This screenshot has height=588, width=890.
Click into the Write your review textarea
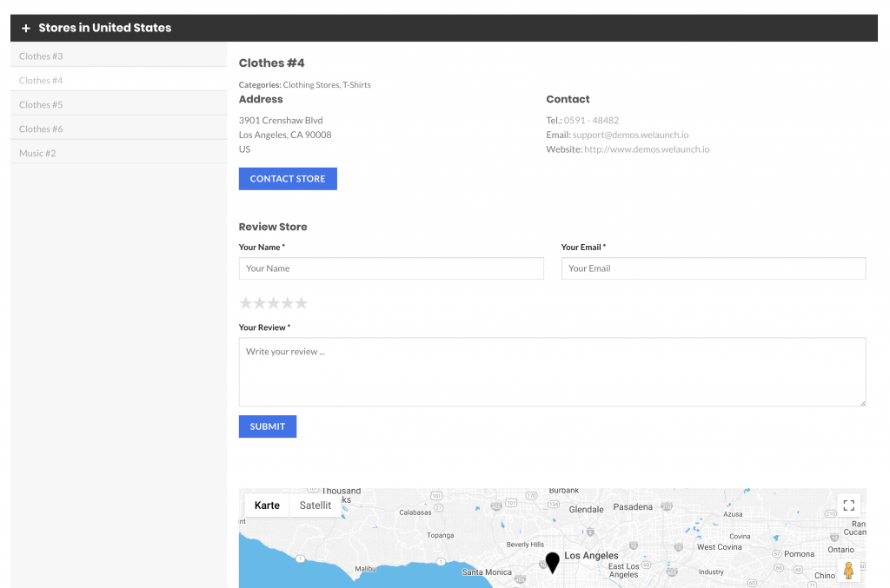552,372
